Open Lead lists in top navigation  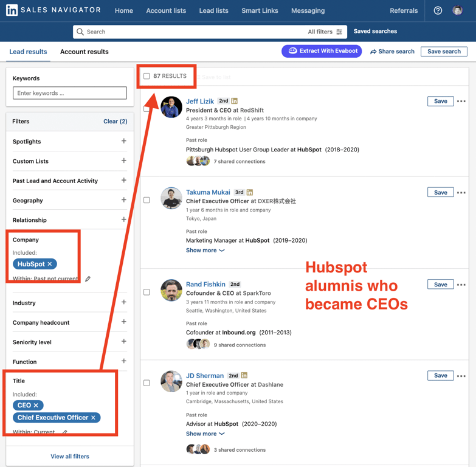coord(214,10)
